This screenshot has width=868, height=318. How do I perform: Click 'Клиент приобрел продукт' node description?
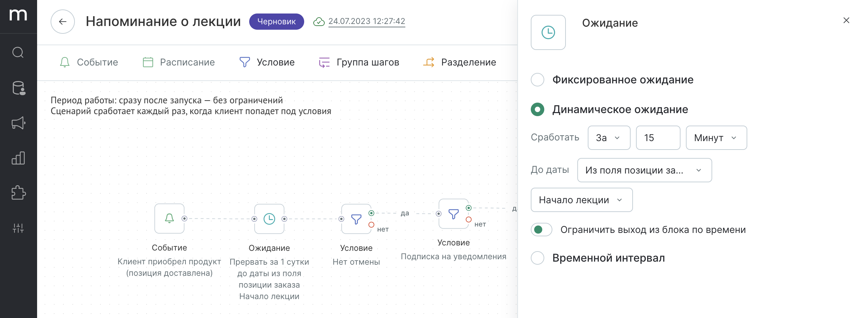tap(169, 267)
